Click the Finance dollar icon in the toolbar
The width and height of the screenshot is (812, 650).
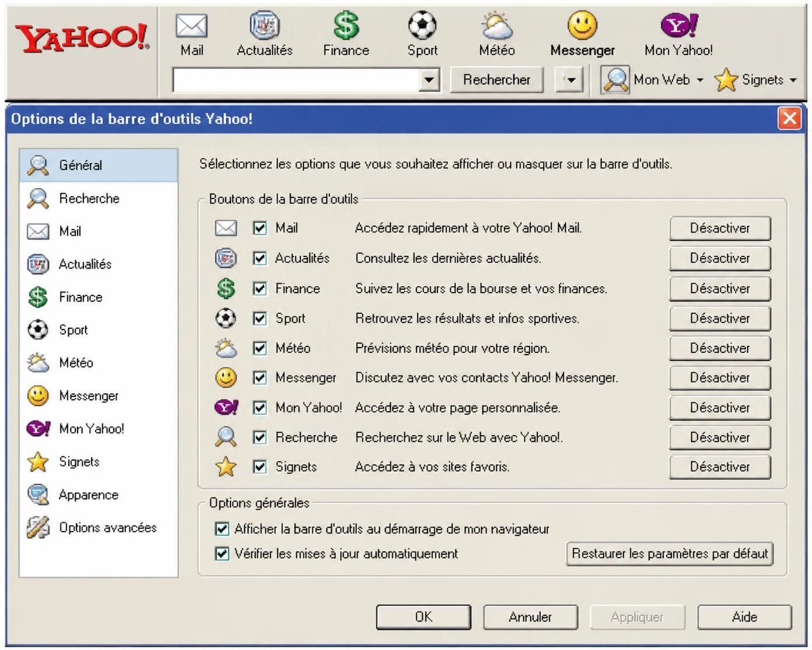346,26
